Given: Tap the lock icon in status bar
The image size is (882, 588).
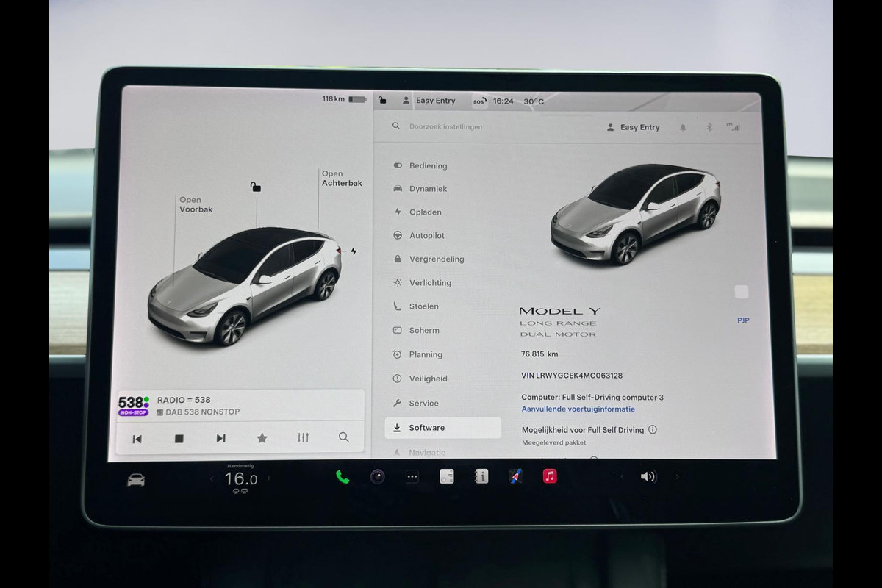Looking at the screenshot, I should coord(383,100).
